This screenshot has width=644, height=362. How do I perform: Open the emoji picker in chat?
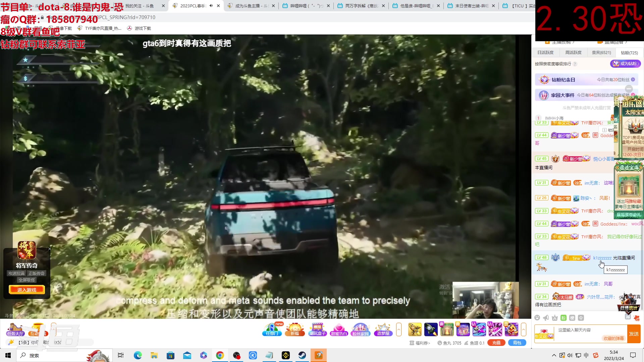pyautogui.click(x=537, y=318)
